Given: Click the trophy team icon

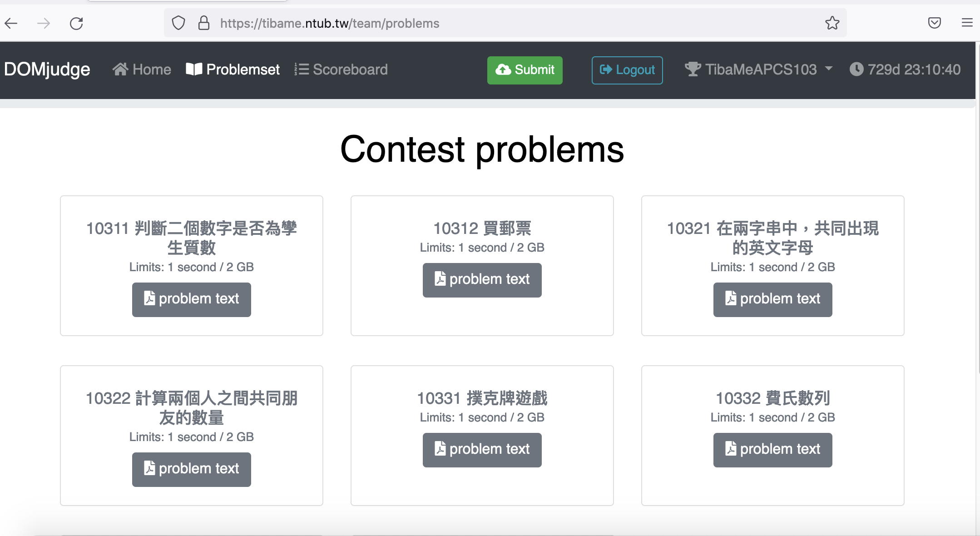Looking at the screenshot, I should [693, 69].
